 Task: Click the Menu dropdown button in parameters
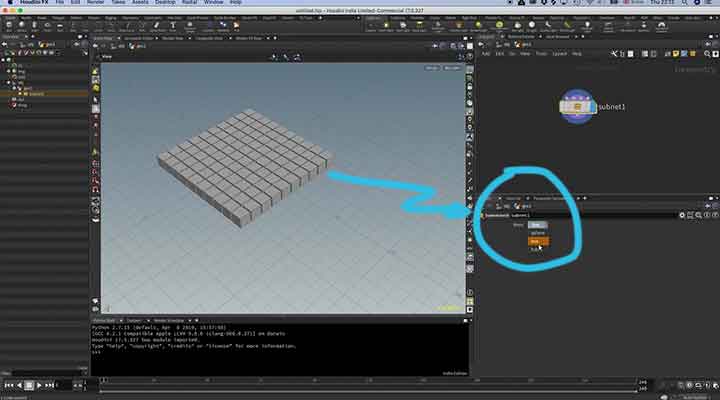click(x=538, y=225)
